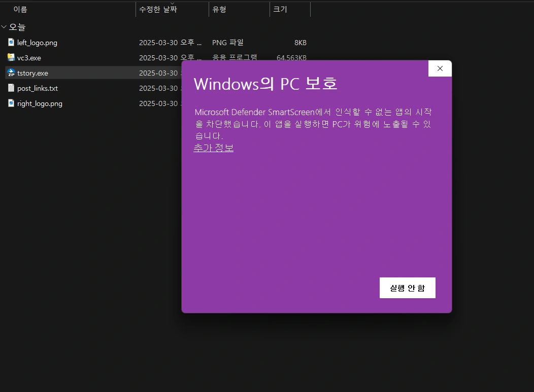Click modified date of left_logo.png
Screen dimensions: 534x392
click(170, 43)
